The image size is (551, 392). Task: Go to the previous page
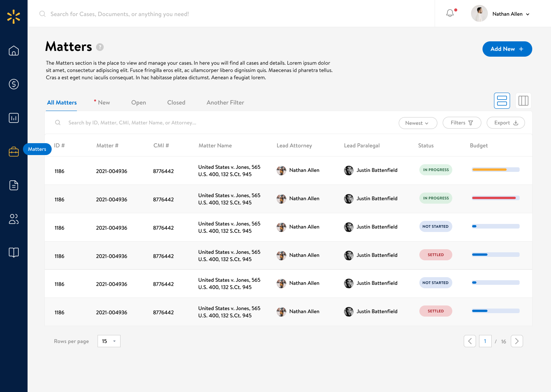click(470, 341)
